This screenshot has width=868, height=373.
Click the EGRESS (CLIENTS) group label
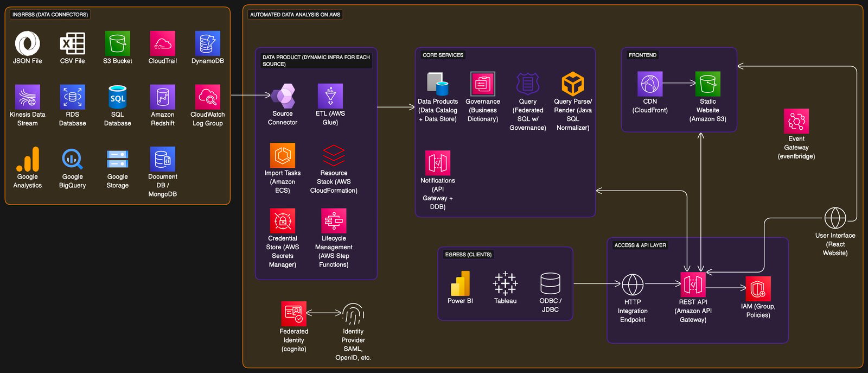pyautogui.click(x=468, y=254)
